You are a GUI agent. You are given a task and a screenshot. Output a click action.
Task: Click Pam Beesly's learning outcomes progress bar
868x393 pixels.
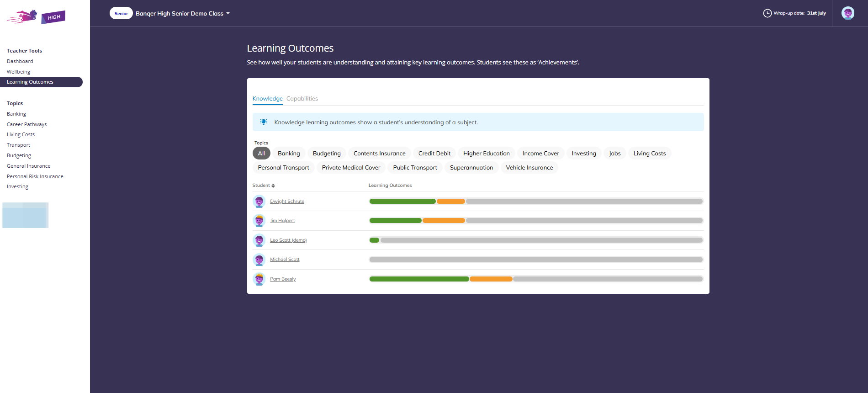pos(536,279)
